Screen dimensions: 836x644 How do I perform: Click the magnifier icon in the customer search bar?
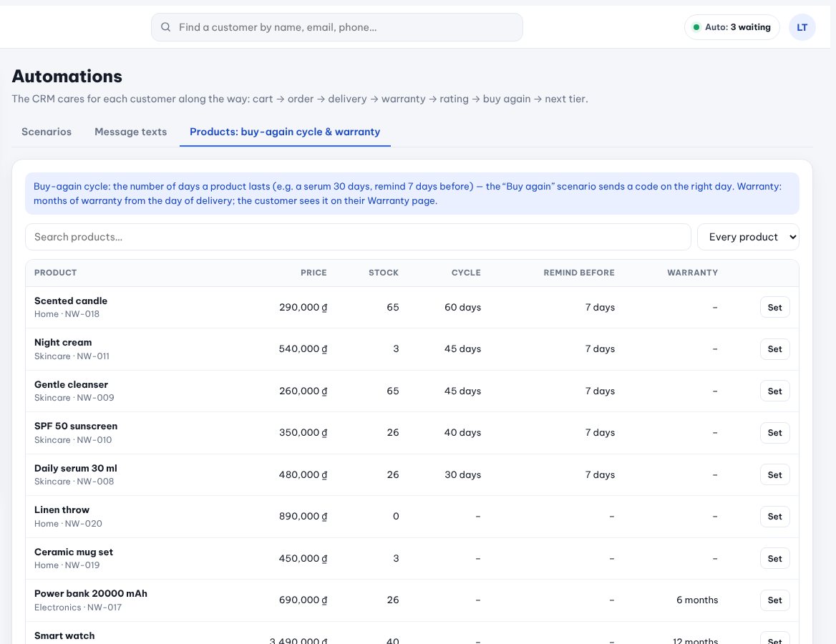[x=166, y=27]
